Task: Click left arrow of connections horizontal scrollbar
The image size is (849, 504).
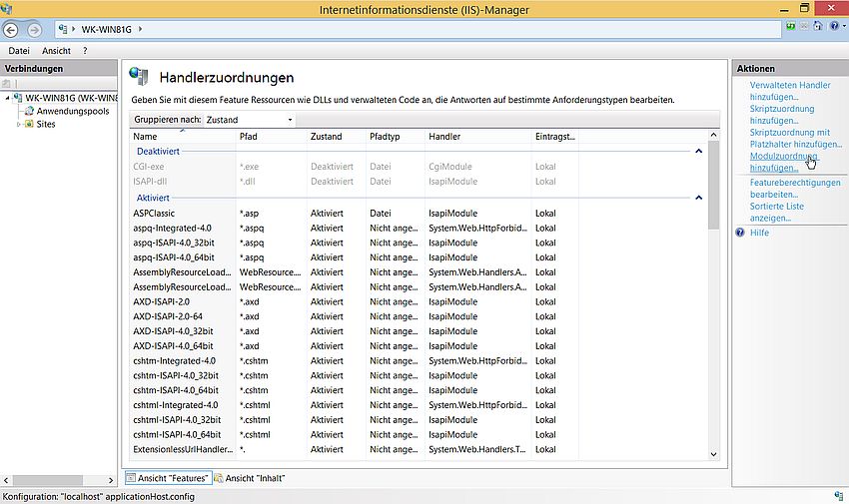Action: pos(6,480)
